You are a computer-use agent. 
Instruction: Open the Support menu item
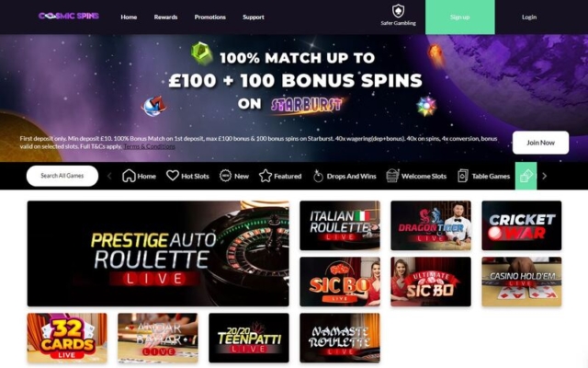(x=254, y=17)
